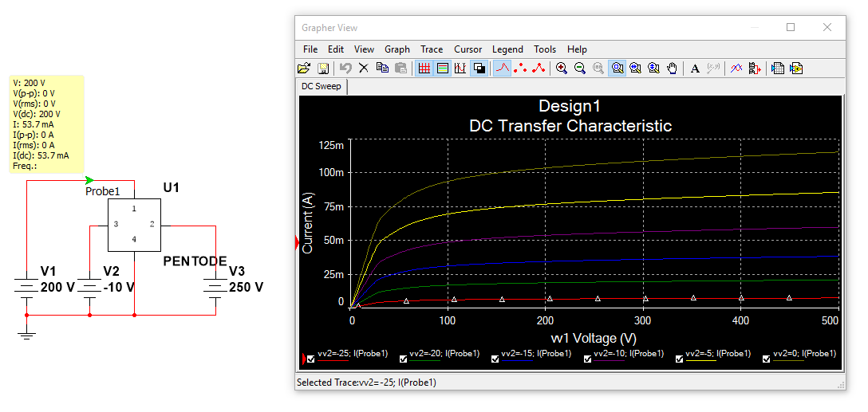Select the line with points style icon

click(539, 69)
